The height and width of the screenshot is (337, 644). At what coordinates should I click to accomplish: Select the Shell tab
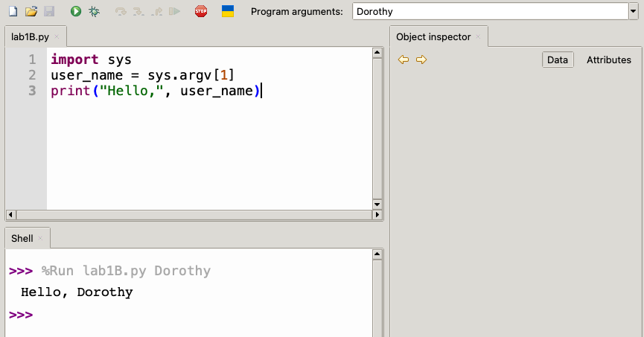coord(22,238)
